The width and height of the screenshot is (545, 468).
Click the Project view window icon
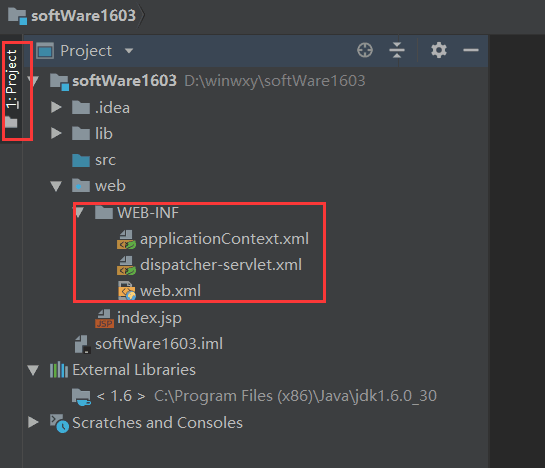(45, 51)
